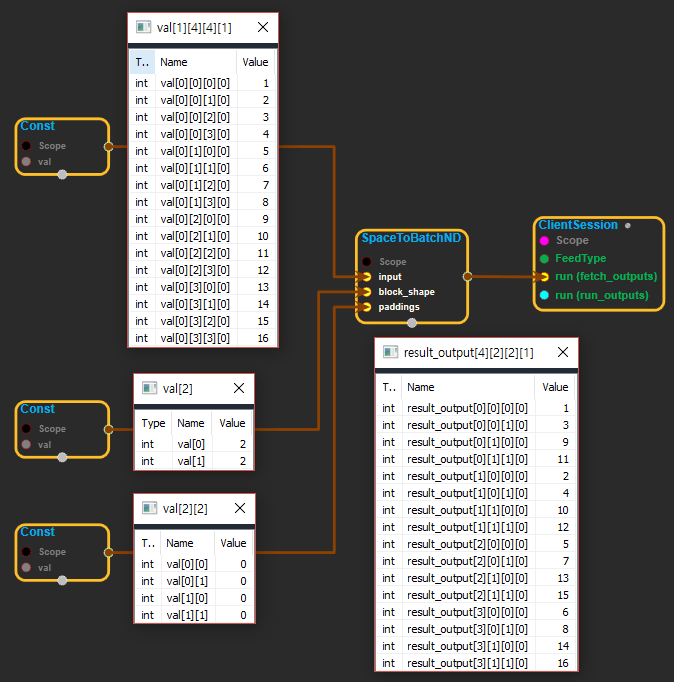Close the val[1][4][4][1] table window
Image resolution: width=674 pixels, height=682 pixels.
pyautogui.click(x=262, y=27)
